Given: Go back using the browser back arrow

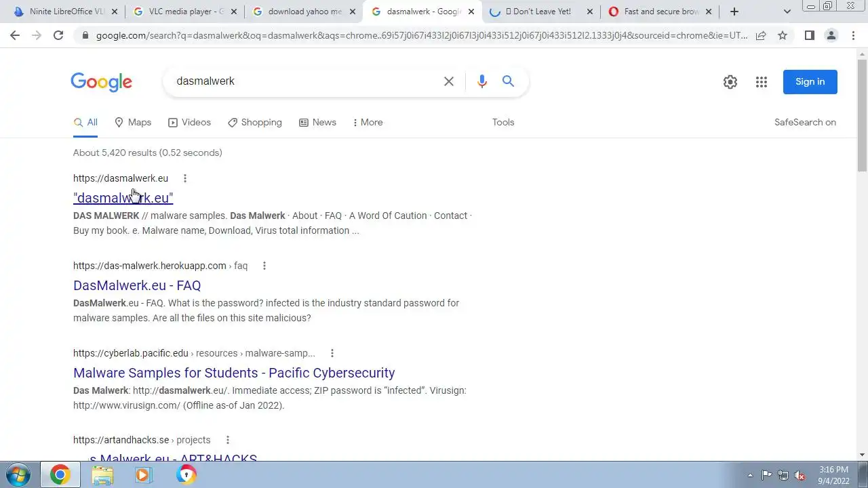Looking at the screenshot, I should click(x=15, y=35).
